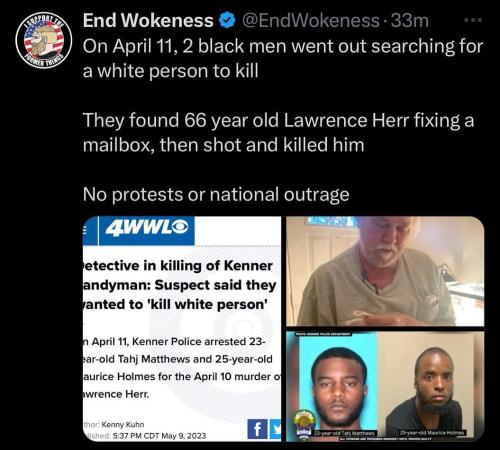Click the Facebook share icon in article
The width and height of the screenshot is (500, 450).
257,429
